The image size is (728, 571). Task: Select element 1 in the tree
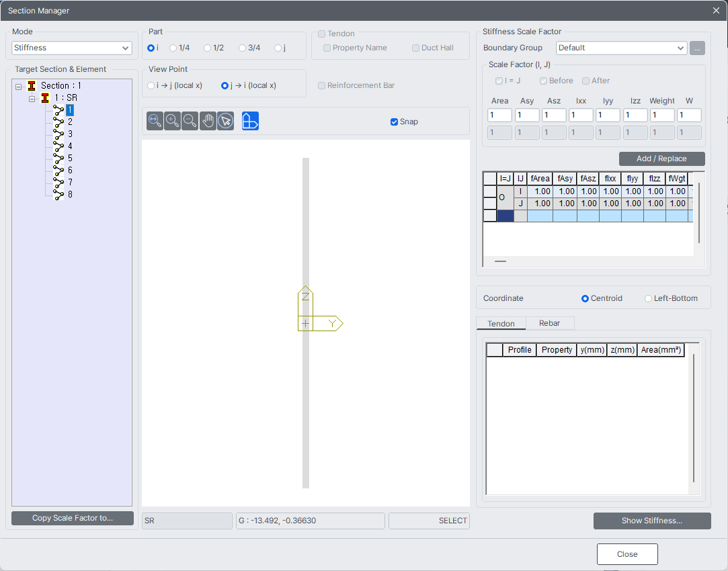click(70, 110)
